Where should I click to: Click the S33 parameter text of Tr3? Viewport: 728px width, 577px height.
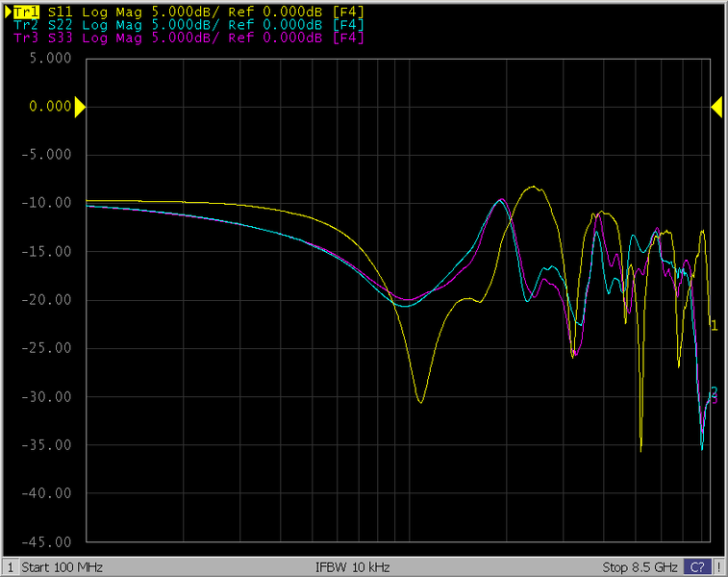point(60,38)
